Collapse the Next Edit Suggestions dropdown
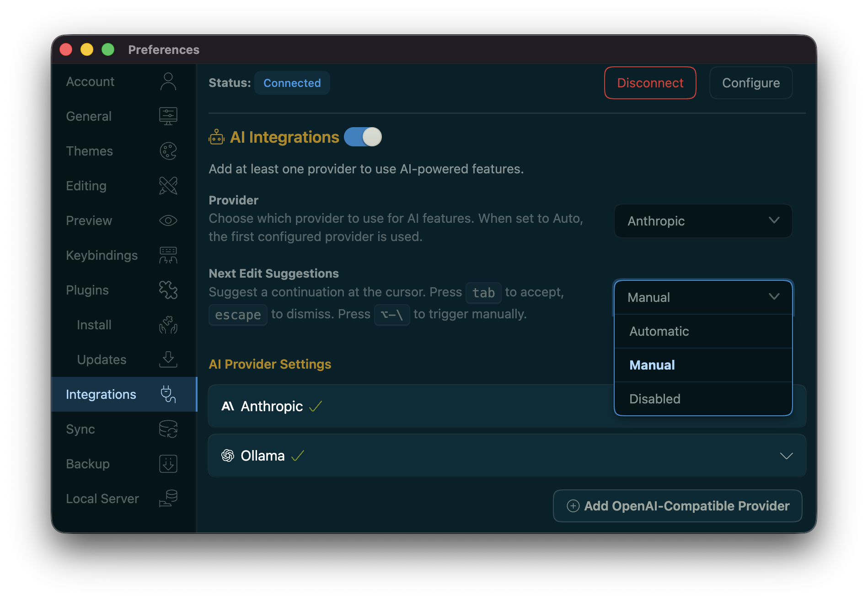Viewport: 868px width, 601px height. 703,297
